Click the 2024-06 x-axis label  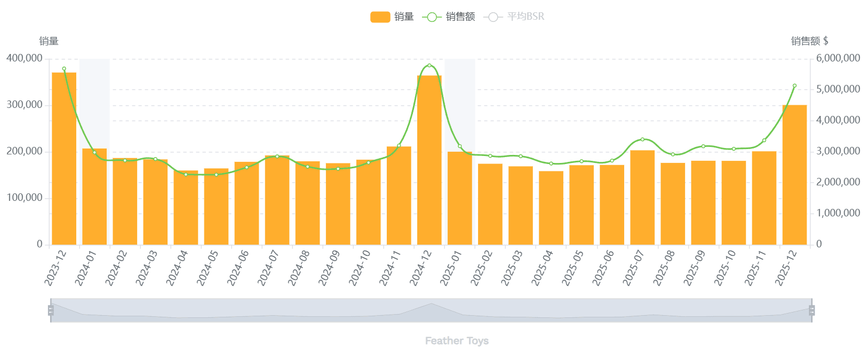[x=238, y=268]
